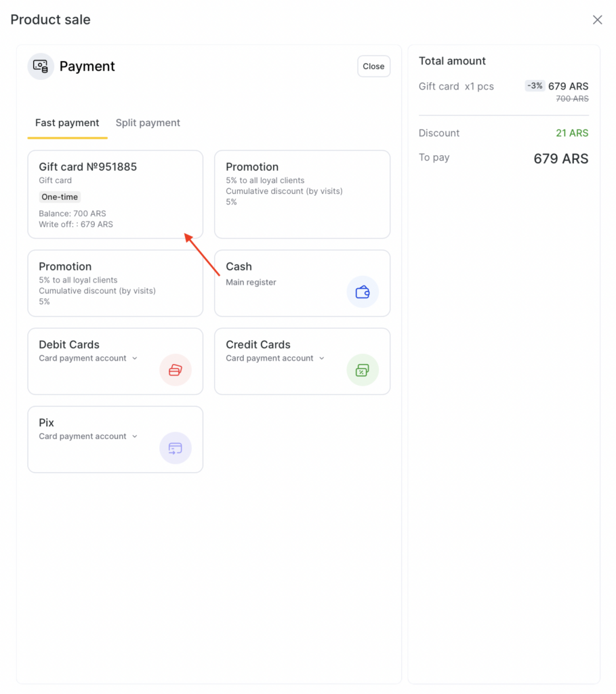Click the Product sale title
The width and height of the screenshot is (616, 694).
click(x=50, y=20)
